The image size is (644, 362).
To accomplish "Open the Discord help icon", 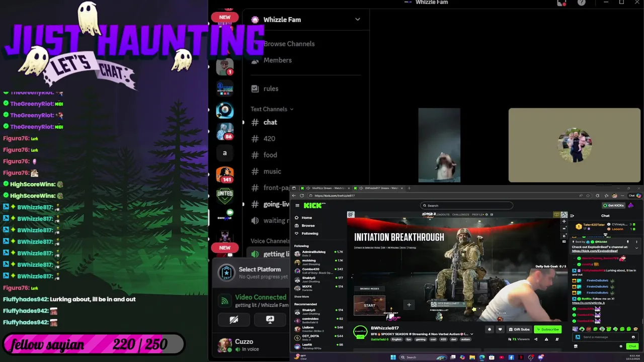I will coord(582,3).
